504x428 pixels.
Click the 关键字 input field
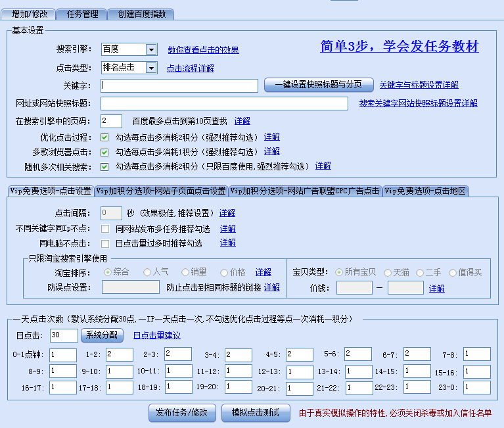179,85
